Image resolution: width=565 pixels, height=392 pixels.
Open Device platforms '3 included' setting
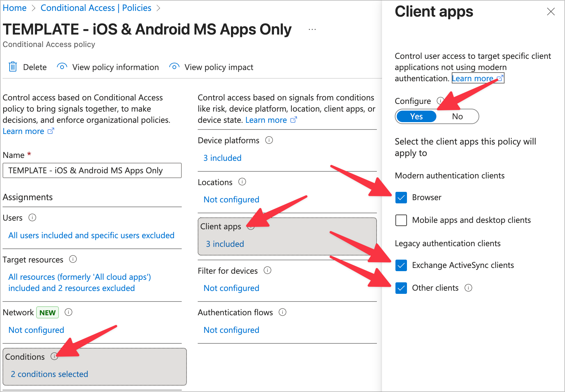pos(222,158)
